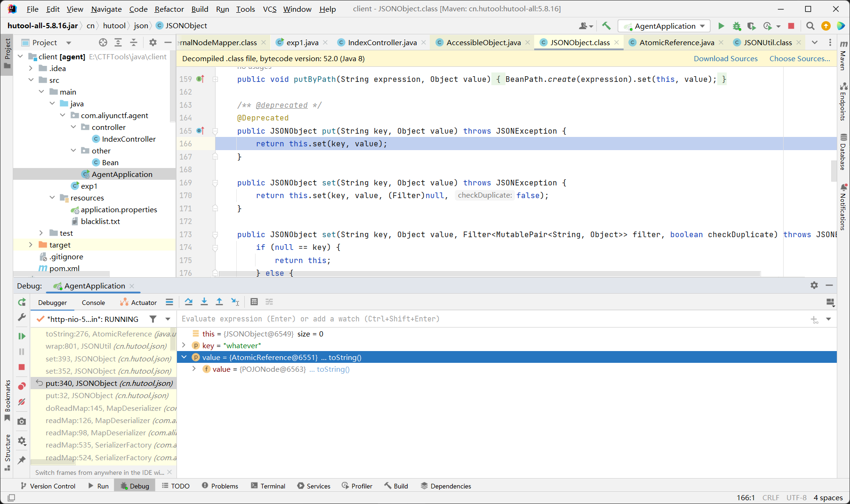Image resolution: width=850 pixels, height=504 pixels.
Task: Stop the running application from the top toolbar
Action: 791,26
